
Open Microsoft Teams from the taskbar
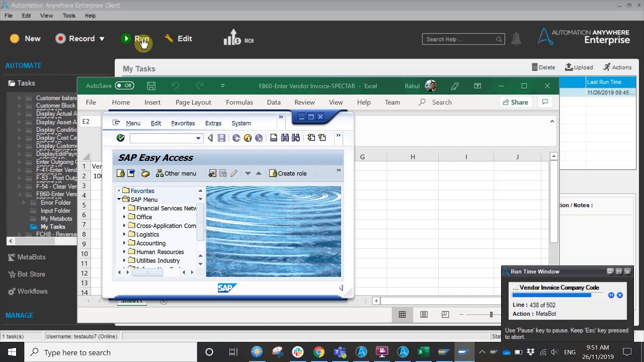coord(340,352)
